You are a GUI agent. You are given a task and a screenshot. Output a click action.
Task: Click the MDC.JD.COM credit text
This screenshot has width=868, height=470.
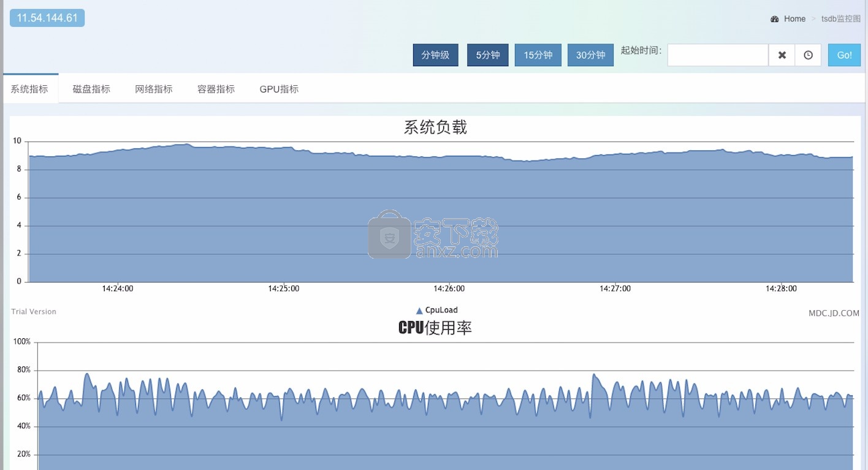834,313
